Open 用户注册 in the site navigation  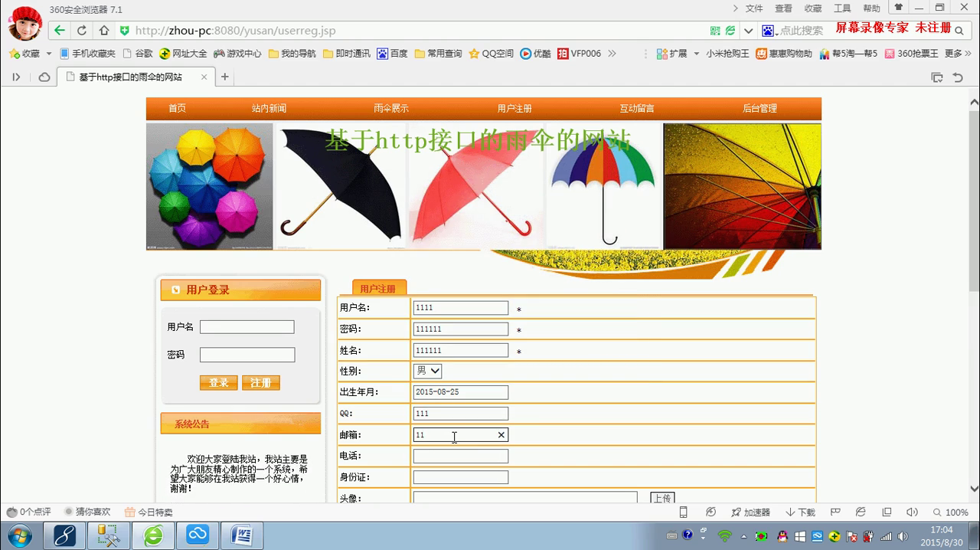[514, 109]
